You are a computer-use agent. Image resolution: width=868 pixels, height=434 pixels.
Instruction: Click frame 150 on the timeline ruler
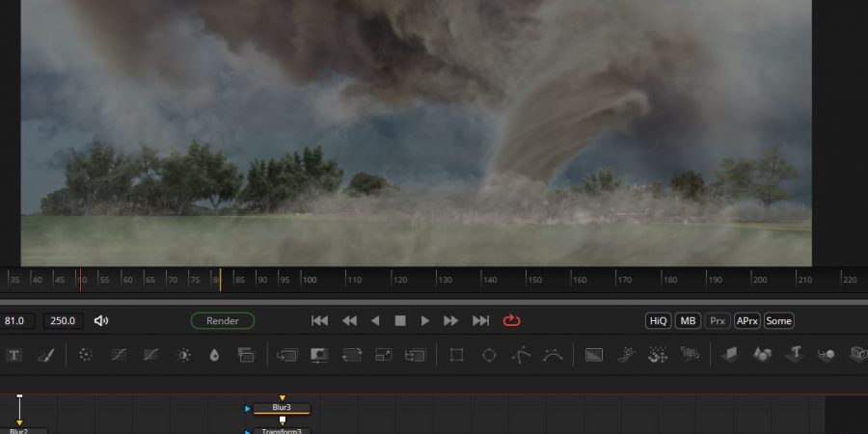533,280
